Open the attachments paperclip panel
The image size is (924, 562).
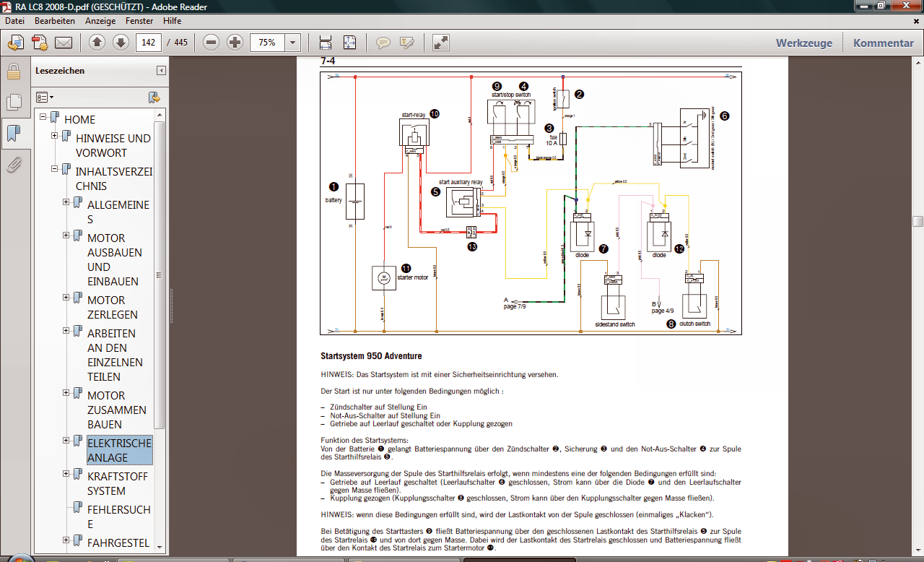click(x=13, y=165)
